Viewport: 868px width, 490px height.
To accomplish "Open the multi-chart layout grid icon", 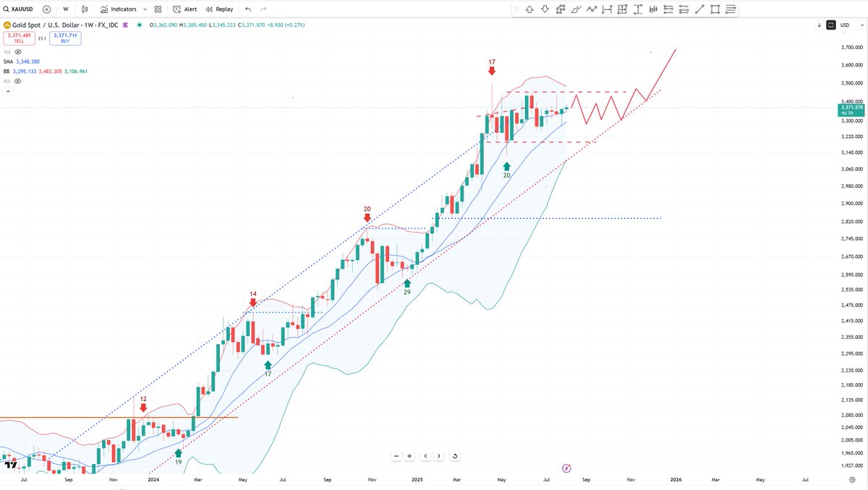I will 157,9.
